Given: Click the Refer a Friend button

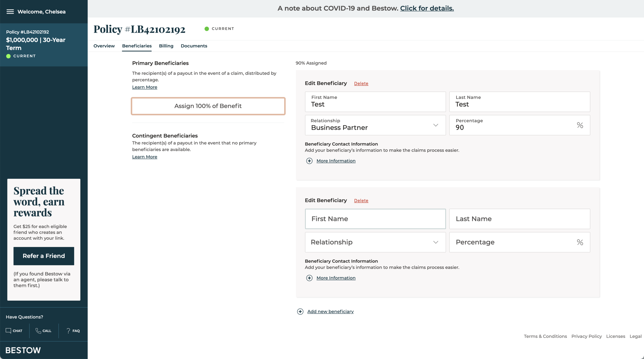Looking at the screenshot, I should (44, 256).
